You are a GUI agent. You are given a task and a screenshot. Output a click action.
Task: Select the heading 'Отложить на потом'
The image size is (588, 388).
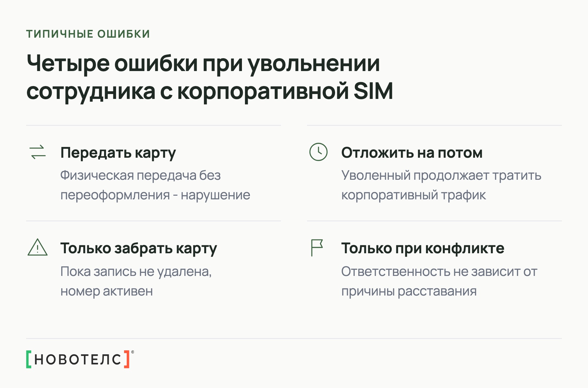412,153
